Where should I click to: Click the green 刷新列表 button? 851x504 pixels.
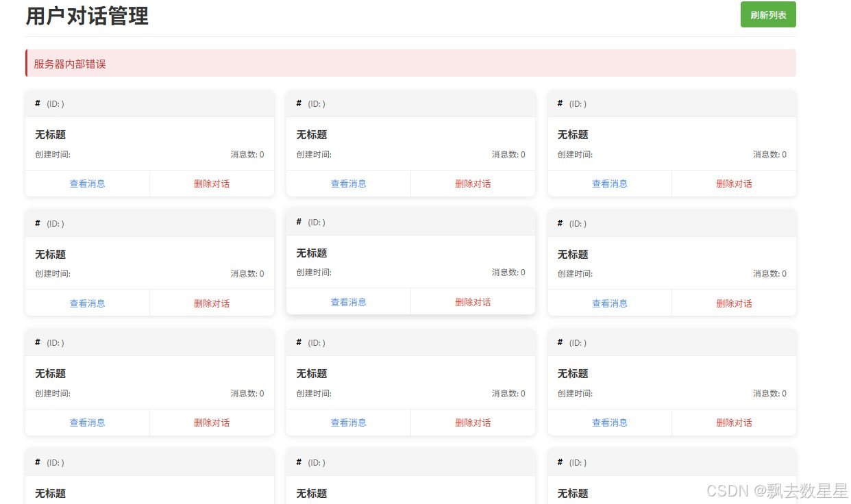(768, 15)
